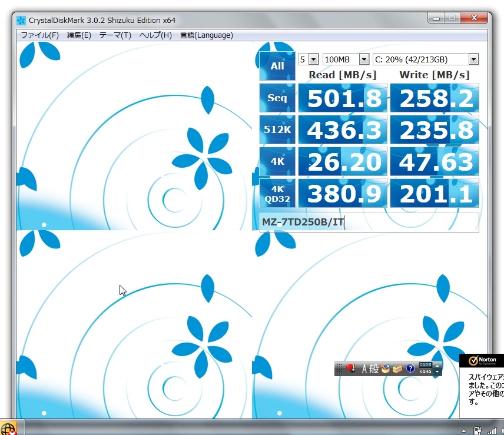Image resolution: width=504 pixels, height=435 pixels.
Task: Open the テーマ(T) menu
Action: [x=115, y=35]
